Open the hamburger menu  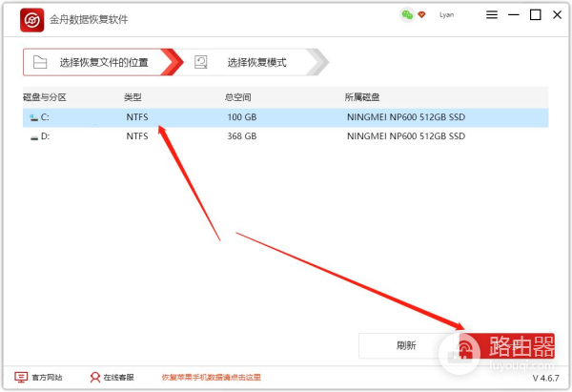coord(492,14)
